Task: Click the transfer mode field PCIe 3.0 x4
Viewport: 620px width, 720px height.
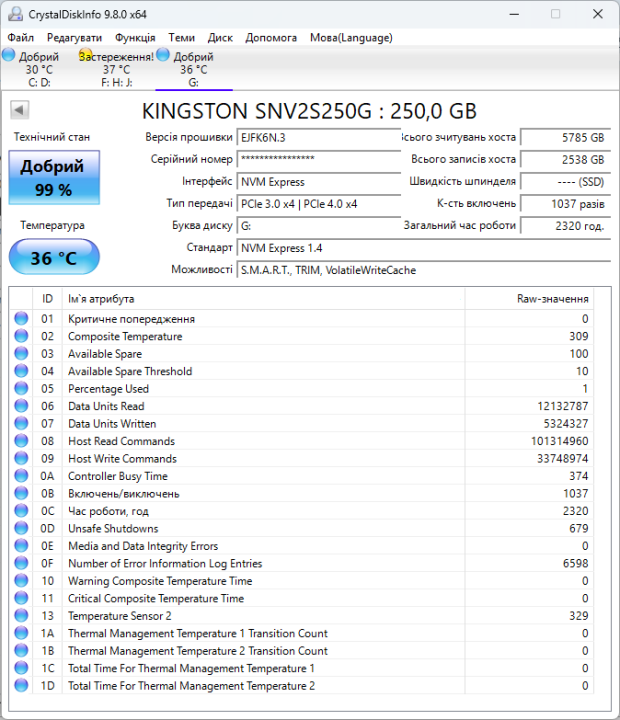Action: tap(319, 203)
